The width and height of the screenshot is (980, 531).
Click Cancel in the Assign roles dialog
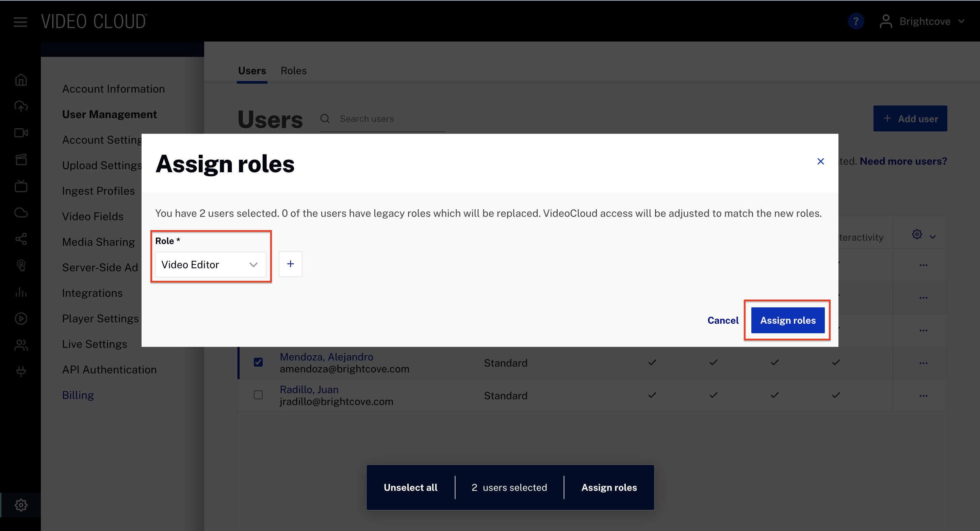(722, 320)
